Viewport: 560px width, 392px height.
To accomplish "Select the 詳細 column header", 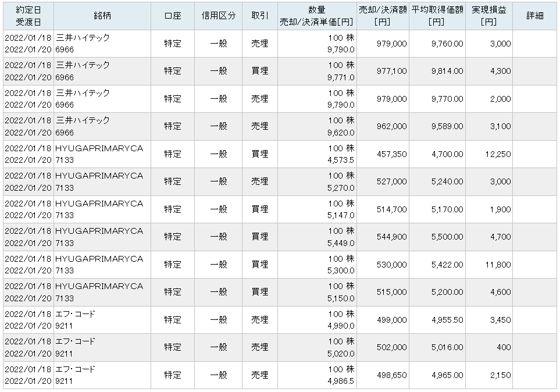I will pos(534,16).
